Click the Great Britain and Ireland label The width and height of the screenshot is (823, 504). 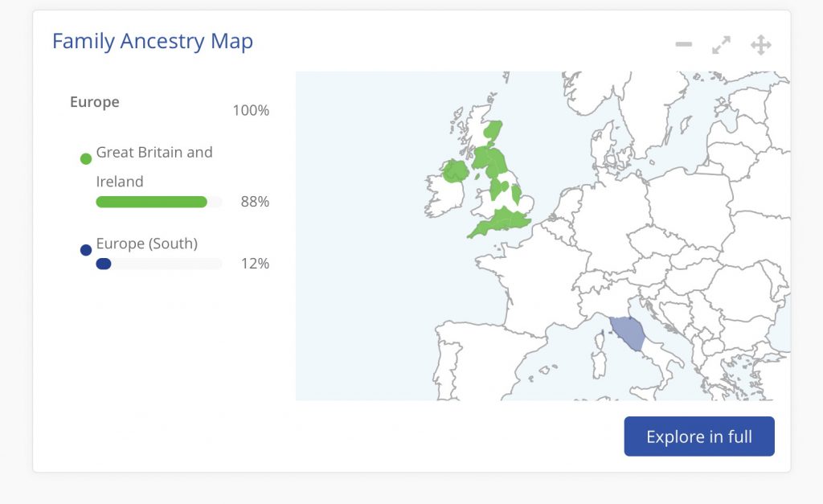pyautogui.click(x=154, y=166)
